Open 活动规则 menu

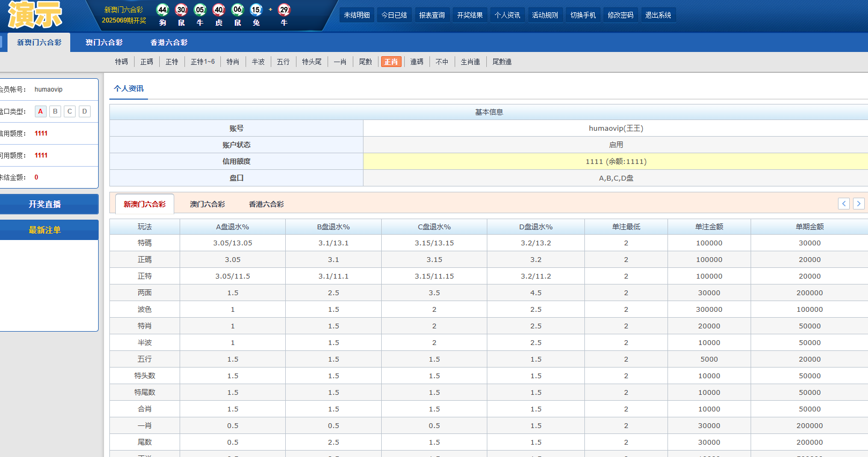545,15
